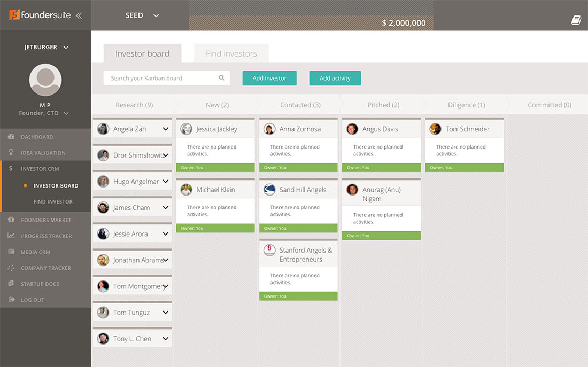Click the documents icon in the top-right header
The image size is (588, 367).
point(576,19)
